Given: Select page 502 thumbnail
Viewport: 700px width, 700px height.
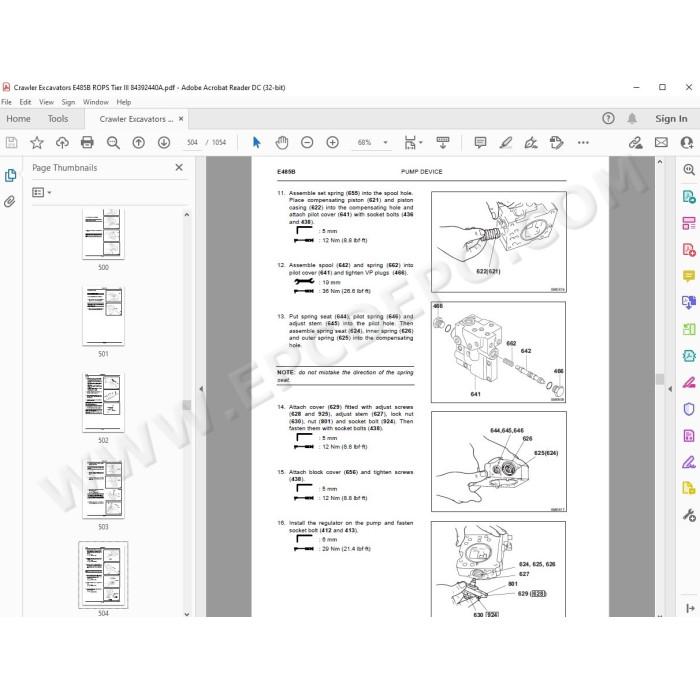Looking at the screenshot, I should click(x=103, y=403).
